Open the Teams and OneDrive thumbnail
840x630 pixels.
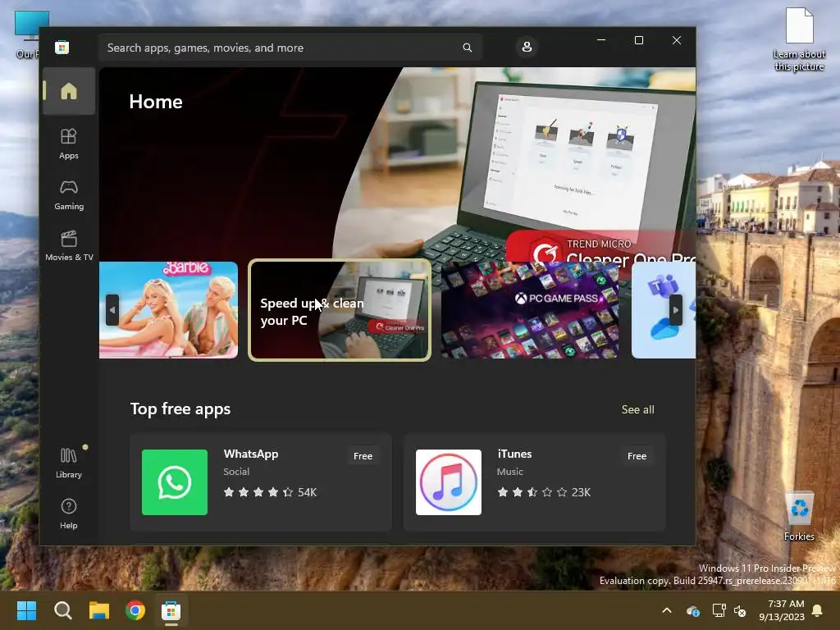663,309
